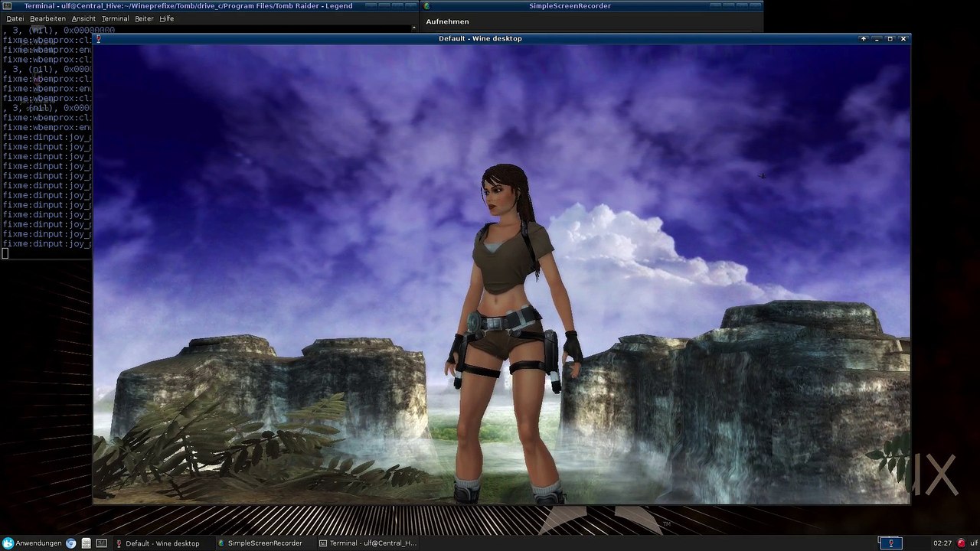Click the terminal cursor prompt line
Screen dimensions: 980x551
coord(5,253)
